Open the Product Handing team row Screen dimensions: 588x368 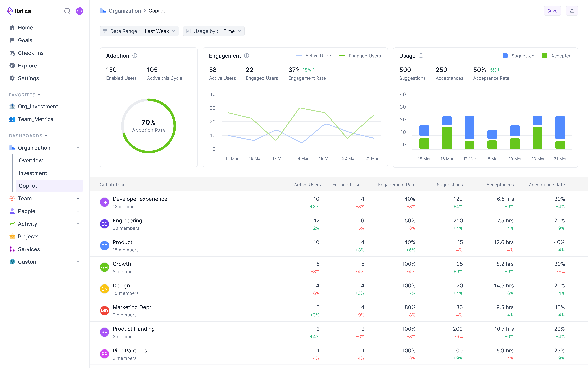pos(339,332)
